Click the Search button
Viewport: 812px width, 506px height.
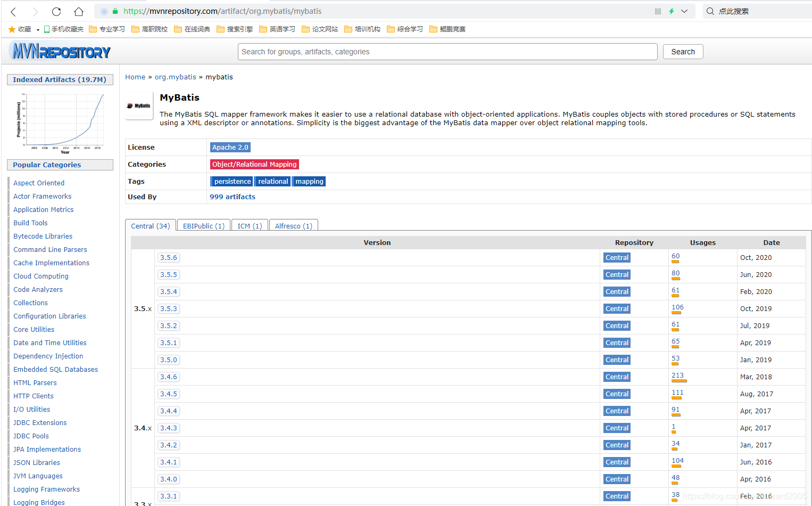683,52
